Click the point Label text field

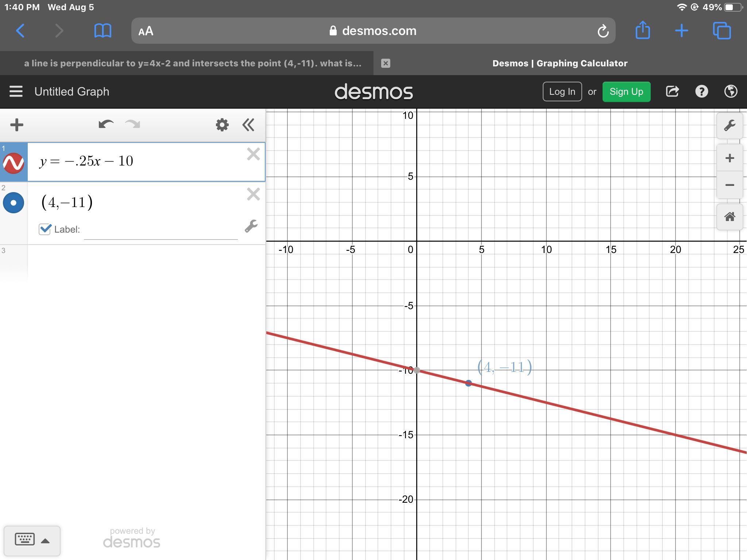pyautogui.click(x=160, y=230)
